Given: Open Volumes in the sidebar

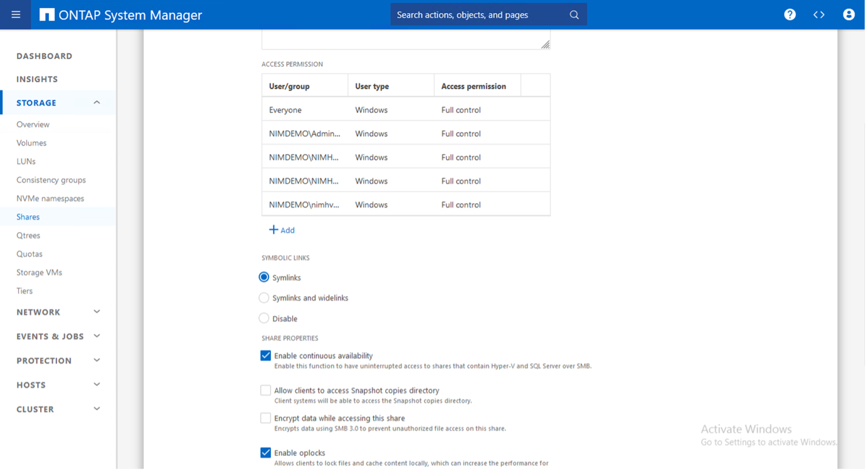Looking at the screenshot, I should point(31,143).
